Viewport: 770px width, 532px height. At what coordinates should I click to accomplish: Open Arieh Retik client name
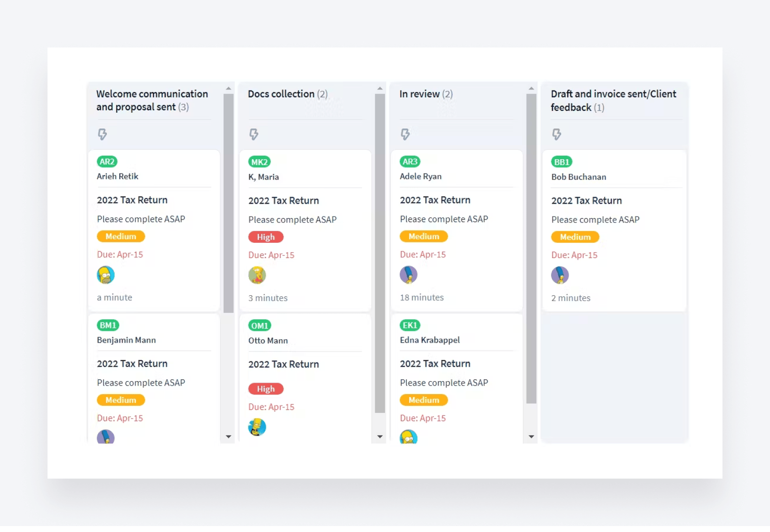pyautogui.click(x=118, y=177)
